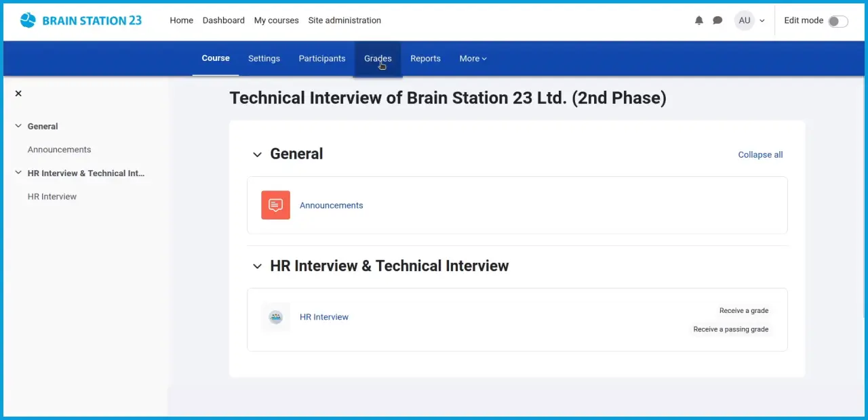Open the notifications bell icon
The image size is (868, 420).
[698, 20]
